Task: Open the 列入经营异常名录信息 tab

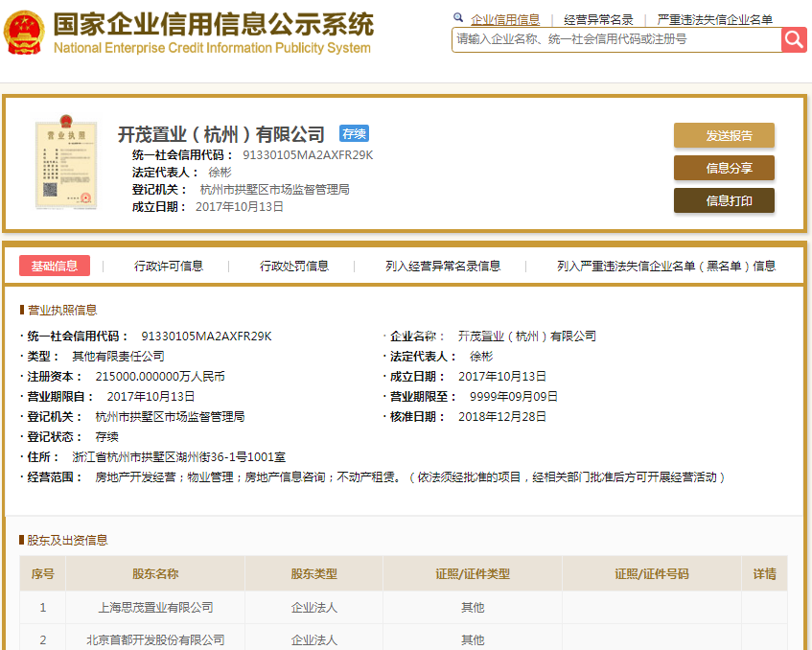Action: pos(443,266)
